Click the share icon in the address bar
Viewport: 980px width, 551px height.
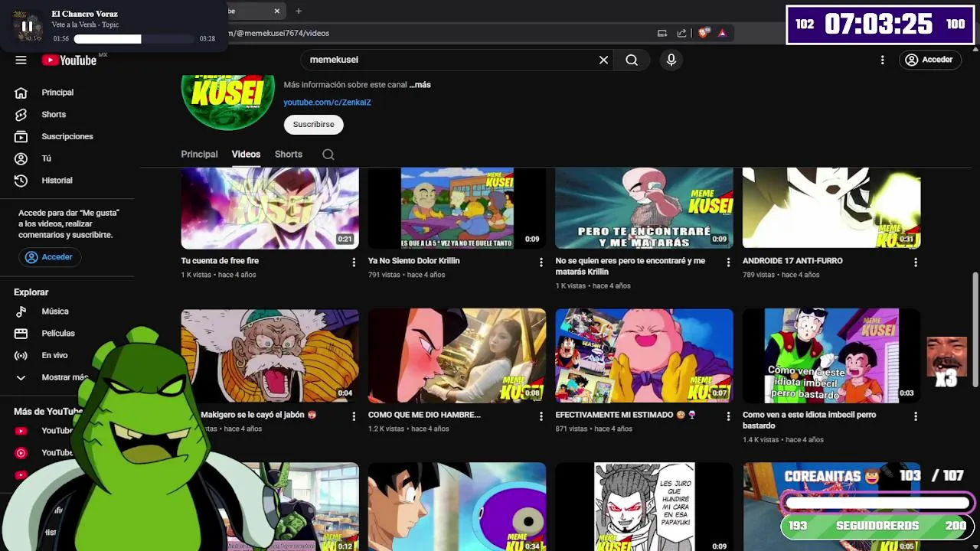681,33
